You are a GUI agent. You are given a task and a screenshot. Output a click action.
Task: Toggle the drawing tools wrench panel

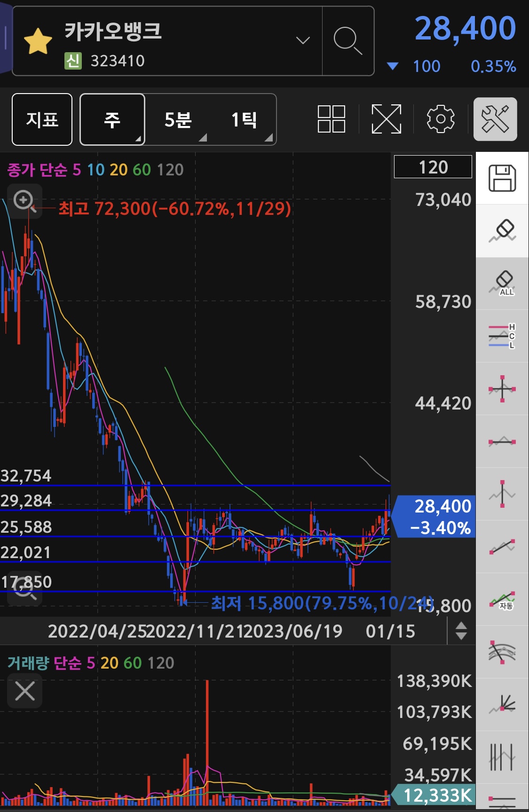[495, 119]
